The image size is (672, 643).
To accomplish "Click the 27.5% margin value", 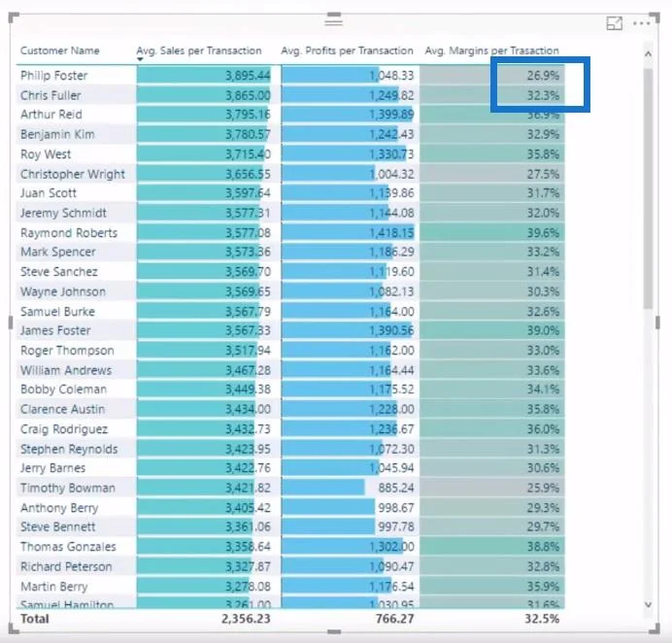I will click(x=543, y=174).
